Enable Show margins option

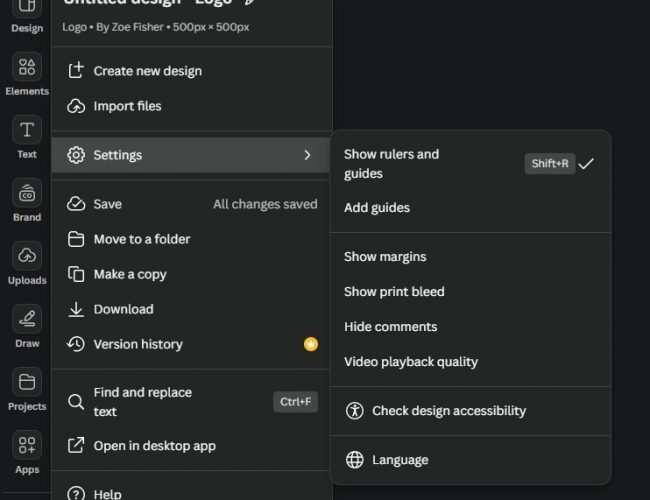385,257
